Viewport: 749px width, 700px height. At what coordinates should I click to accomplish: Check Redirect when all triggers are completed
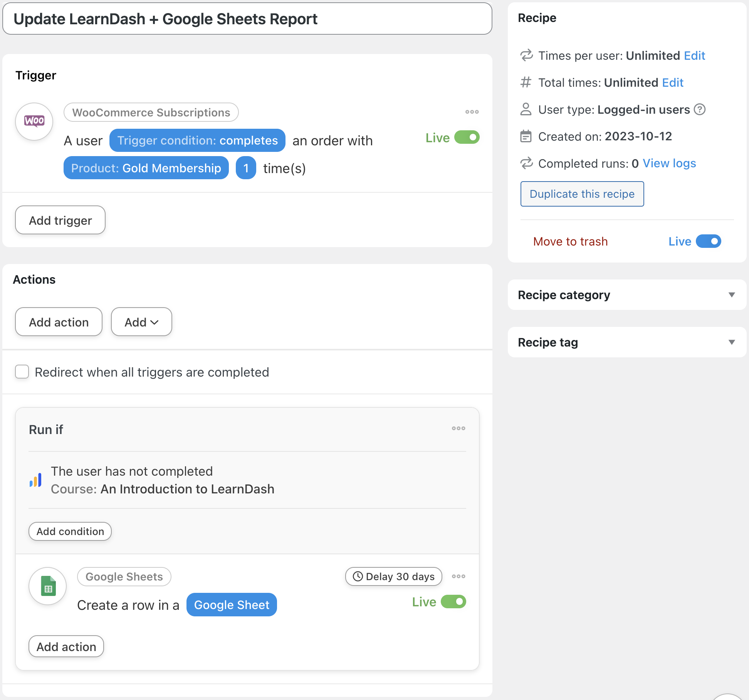22,372
